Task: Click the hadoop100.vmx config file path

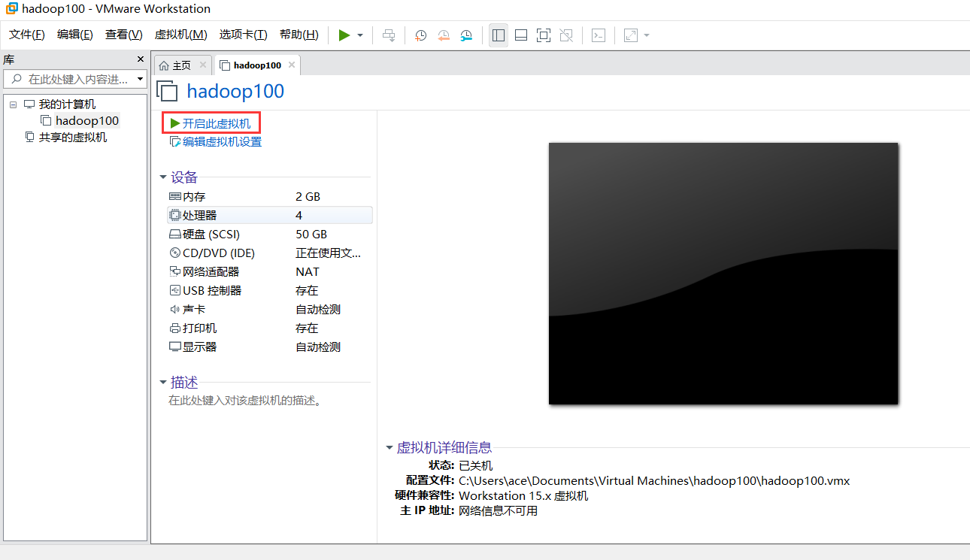Action: click(654, 480)
